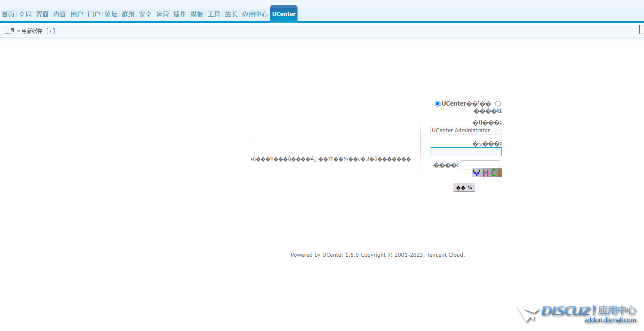Open the 论坛 menu
The width and height of the screenshot is (644, 331).
point(111,14)
